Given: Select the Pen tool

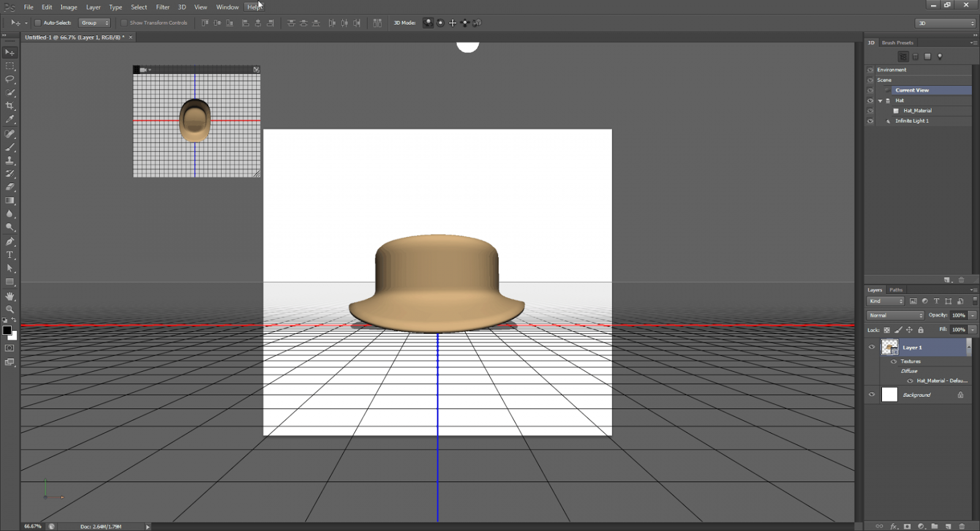Looking at the screenshot, I should 10,242.
